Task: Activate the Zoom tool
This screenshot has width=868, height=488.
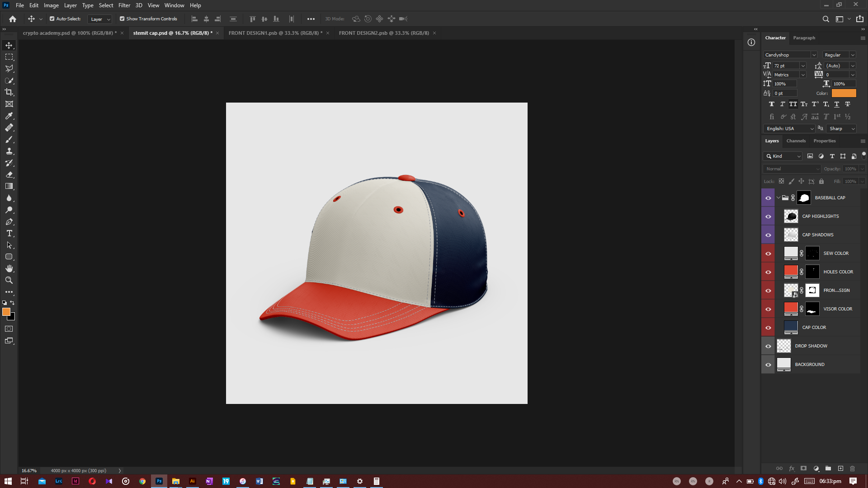Action: (x=9, y=280)
